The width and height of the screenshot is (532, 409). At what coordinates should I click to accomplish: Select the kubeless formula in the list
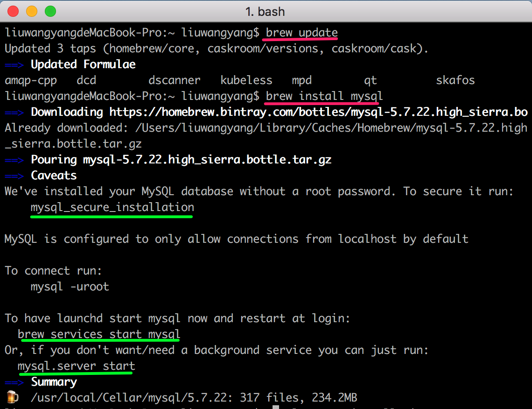[246, 80]
